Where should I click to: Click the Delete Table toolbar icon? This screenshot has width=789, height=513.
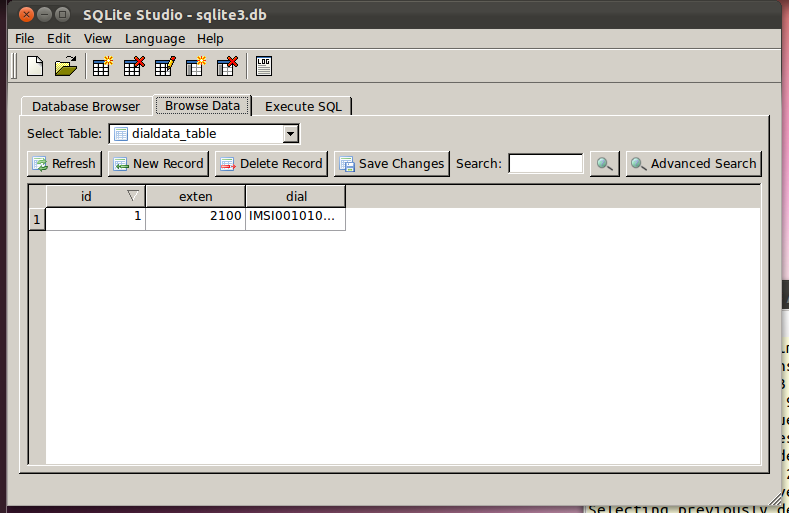[133, 67]
